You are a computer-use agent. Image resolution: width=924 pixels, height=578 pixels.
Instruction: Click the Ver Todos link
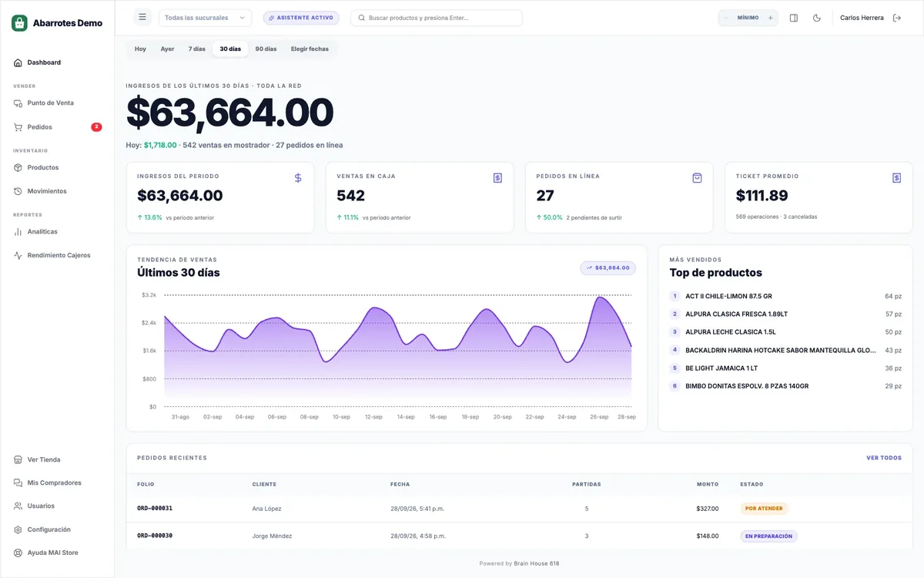point(884,458)
